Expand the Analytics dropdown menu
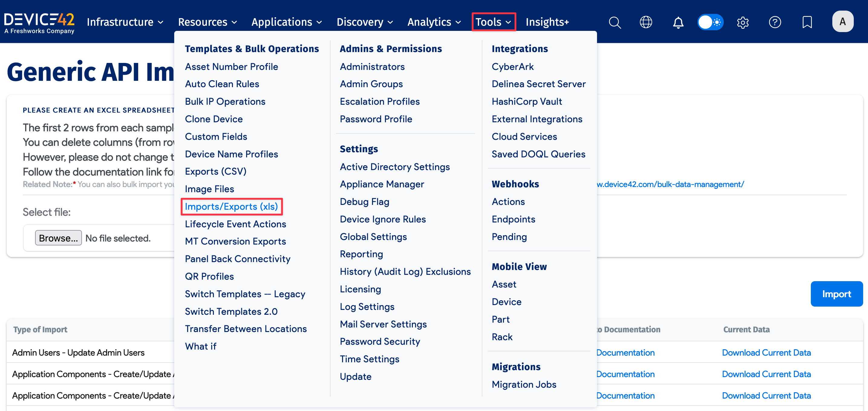 click(x=434, y=22)
